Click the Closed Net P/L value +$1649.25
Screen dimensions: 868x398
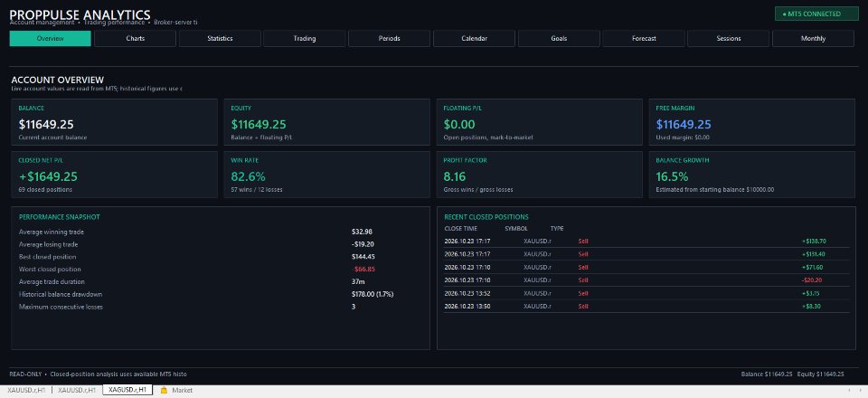coord(48,176)
